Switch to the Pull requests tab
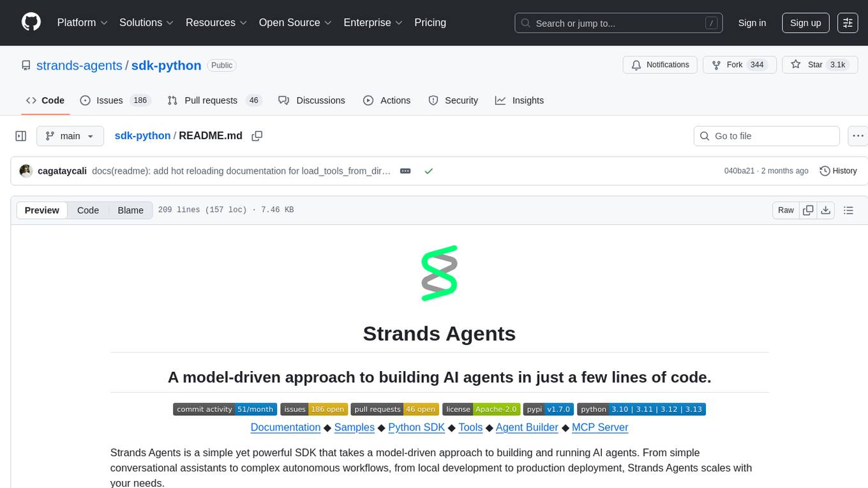The height and width of the screenshot is (488, 868). point(214,100)
